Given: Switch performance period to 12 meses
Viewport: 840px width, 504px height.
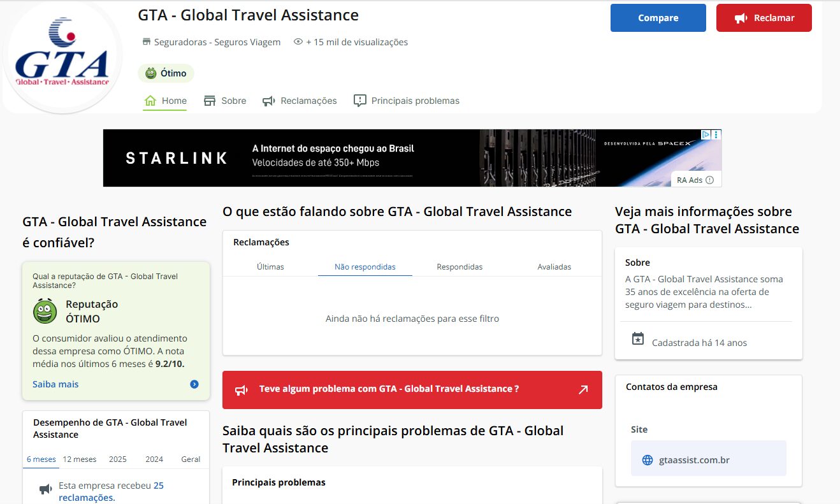Looking at the screenshot, I should pyautogui.click(x=80, y=459).
